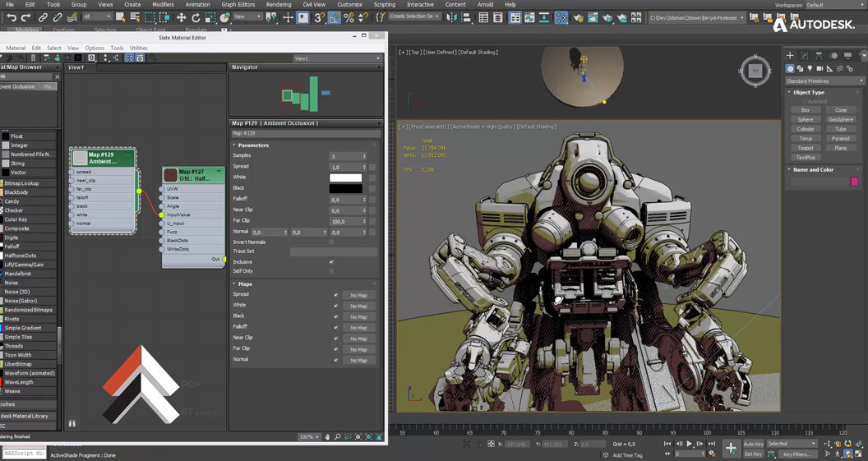Toggle the Invert Normals checkbox
This screenshot has width=868, height=461.
331,242
